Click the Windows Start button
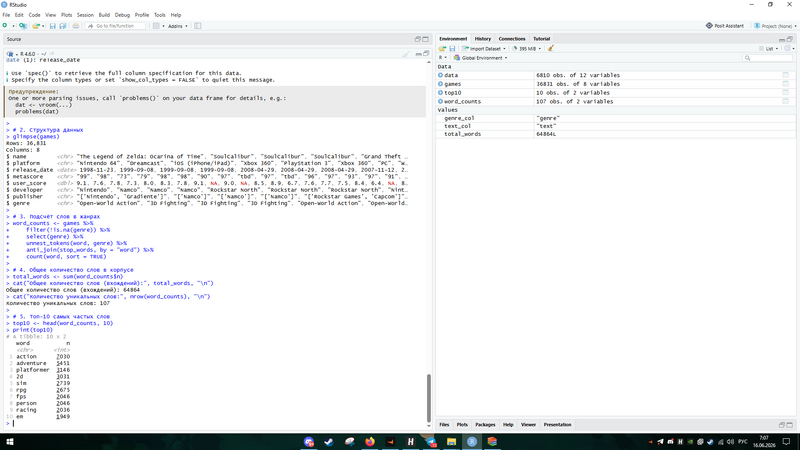The height and width of the screenshot is (450, 800). tap(10, 442)
